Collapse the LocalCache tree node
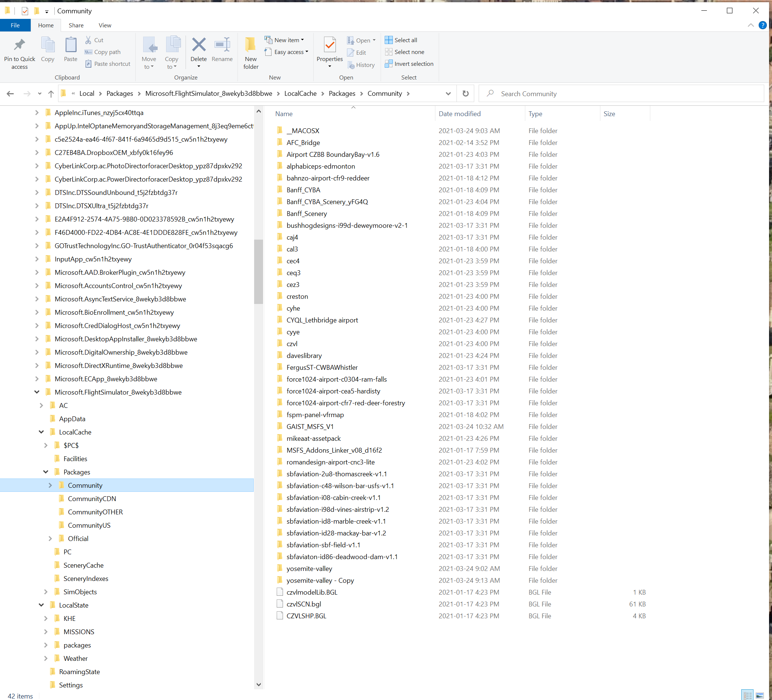The width and height of the screenshot is (772, 700). [x=41, y=432]
